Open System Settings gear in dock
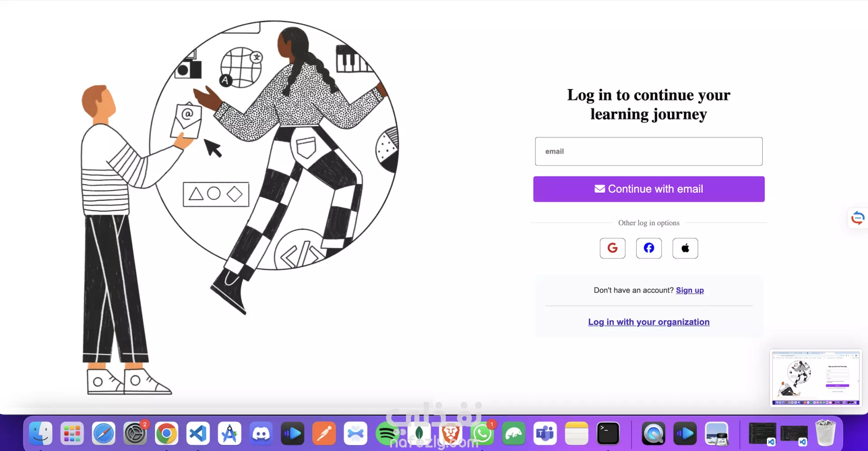 135,433
